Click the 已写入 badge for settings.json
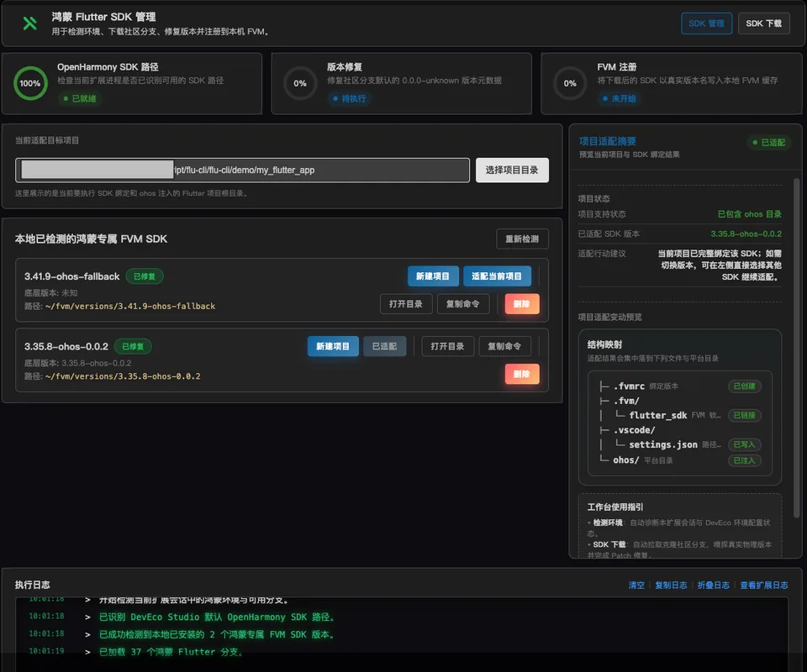 tap(744, 444)
